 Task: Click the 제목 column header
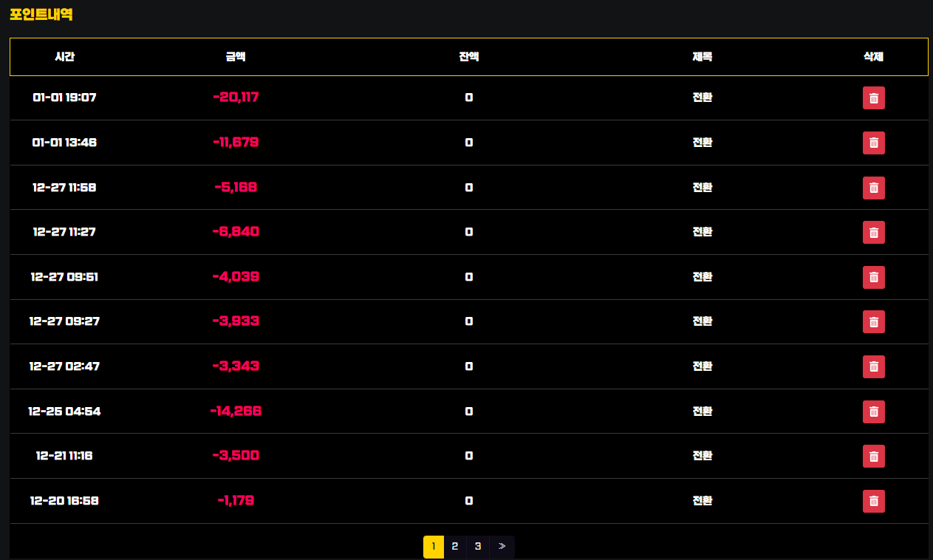point(703,57)
